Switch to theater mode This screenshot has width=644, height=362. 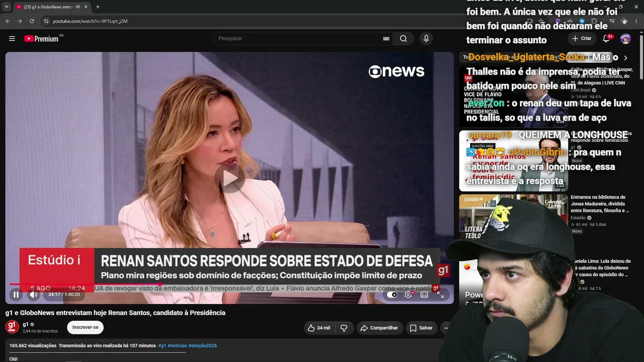click(424, 295)
